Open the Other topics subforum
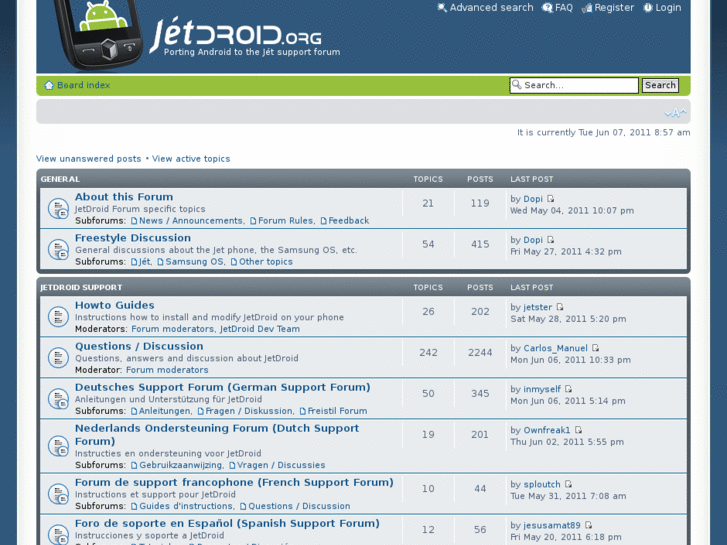The width and height of the screenshot is (727, 545). pyautogui.click(x=266, y=262)
